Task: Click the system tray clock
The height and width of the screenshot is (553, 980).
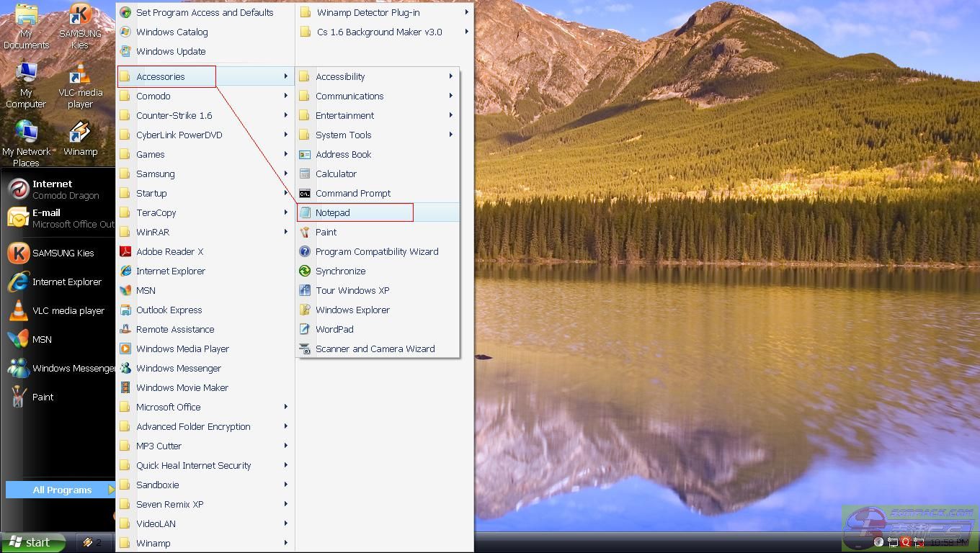Action: pos(949,542)
